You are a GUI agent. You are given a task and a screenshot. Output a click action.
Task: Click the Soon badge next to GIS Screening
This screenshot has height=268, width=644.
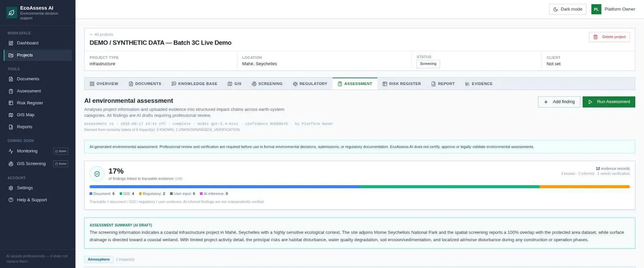point(61,164)
